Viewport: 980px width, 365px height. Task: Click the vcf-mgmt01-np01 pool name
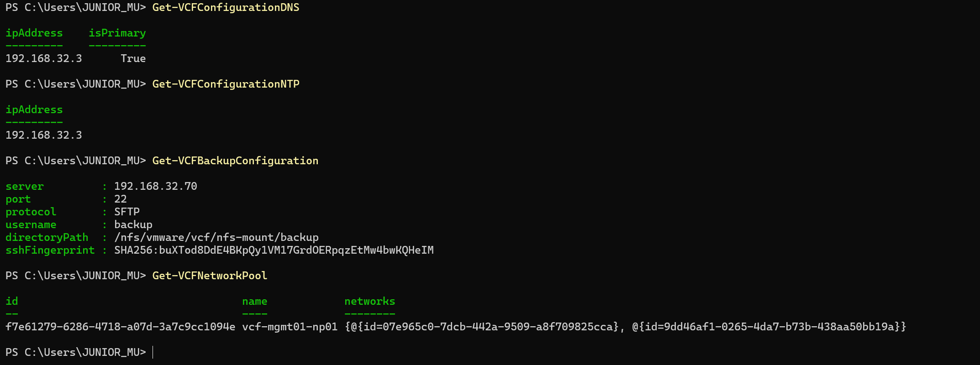[x=290, y=327]
